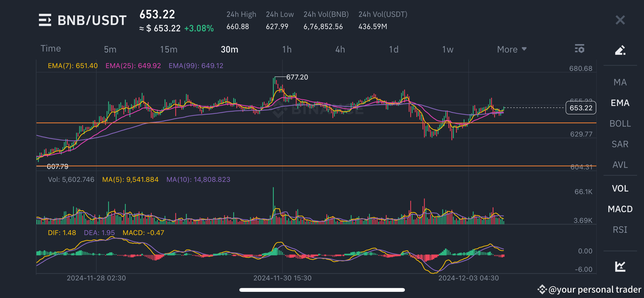Tap the MACD: -0.47 label
Image resolution: width=644 pixels, height=298 pixels.
(x=143, y=233)
